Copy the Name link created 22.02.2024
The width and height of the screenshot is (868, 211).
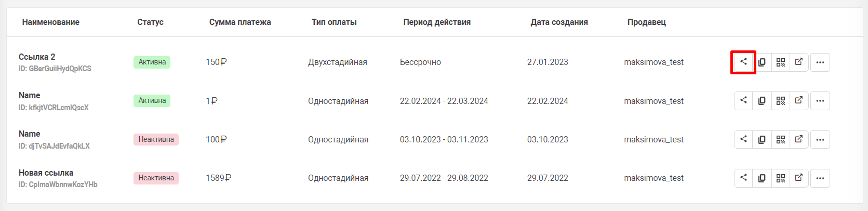[x=762, y=100]
